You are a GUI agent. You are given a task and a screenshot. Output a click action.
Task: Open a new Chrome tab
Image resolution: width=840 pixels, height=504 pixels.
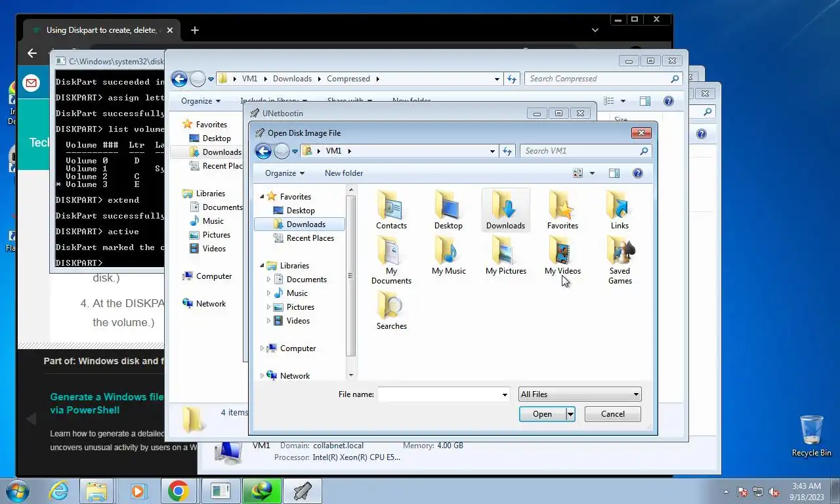[195, 30]
